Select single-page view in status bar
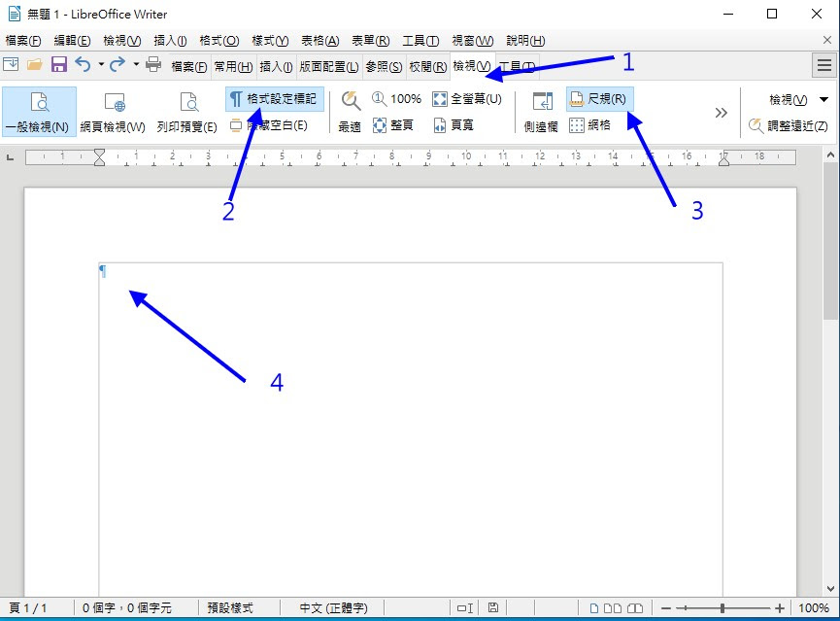 point(594,608)
